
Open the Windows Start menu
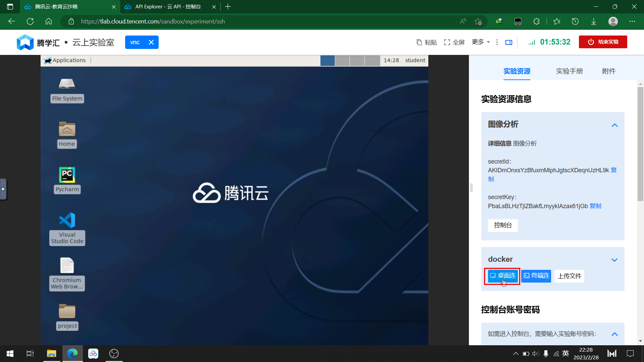(10, 354)
